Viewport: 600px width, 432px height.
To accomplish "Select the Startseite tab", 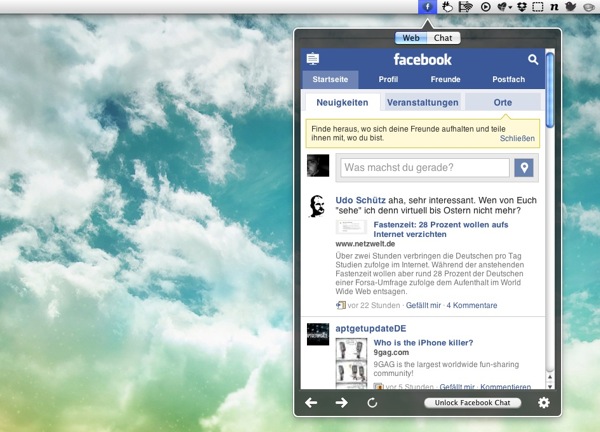I will 330,79.
